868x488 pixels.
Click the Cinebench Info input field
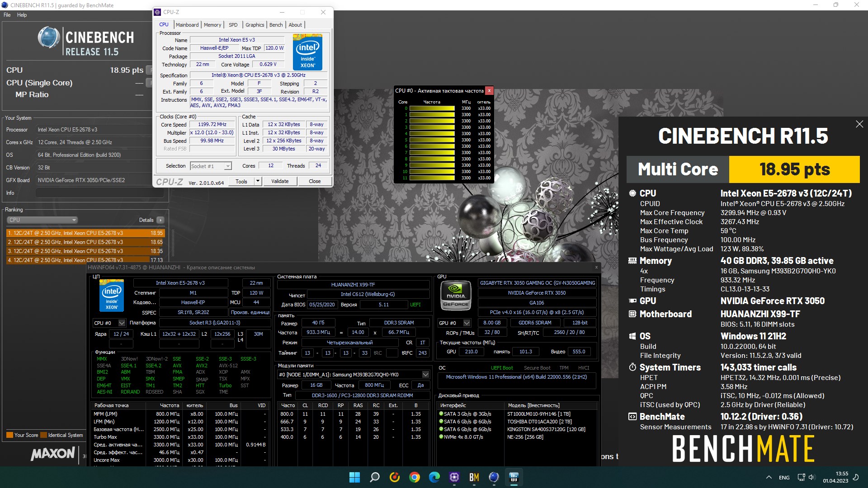tap(100, 193)
